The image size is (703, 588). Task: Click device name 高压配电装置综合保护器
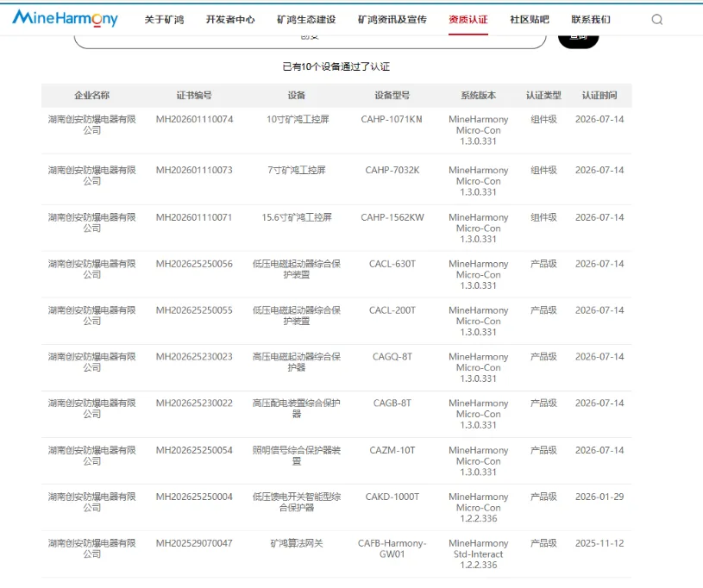(x=297, y=409)
